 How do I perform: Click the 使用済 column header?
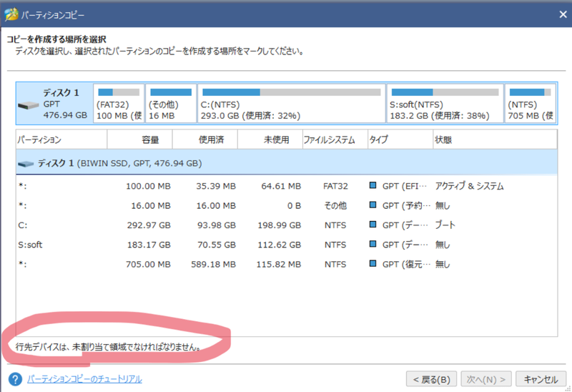(205, 139)
